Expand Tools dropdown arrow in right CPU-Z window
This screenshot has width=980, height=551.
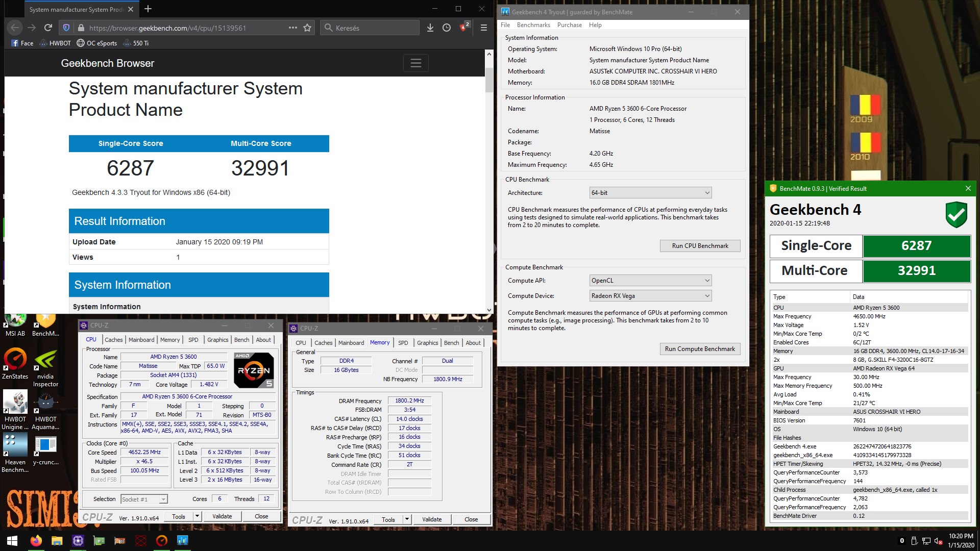tap(407, 519)
